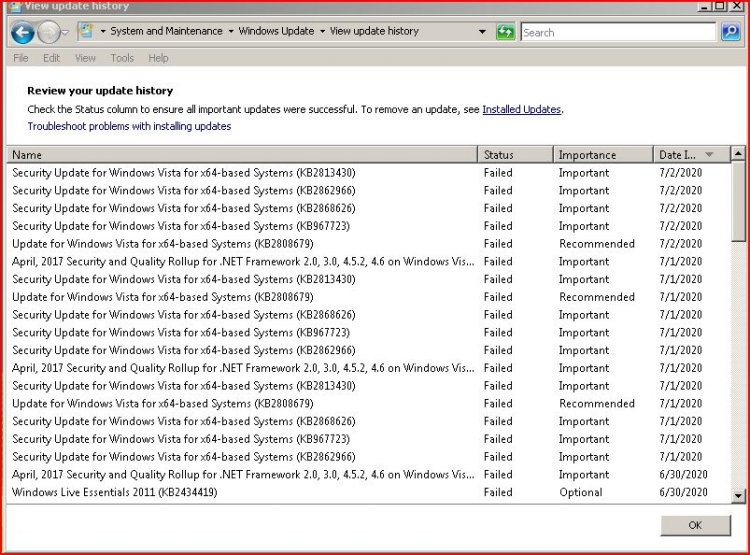Click the 6/30/2020 date in Windows Live row
Viewport: 750px width, 555px height.
click(x=683, y=492)
